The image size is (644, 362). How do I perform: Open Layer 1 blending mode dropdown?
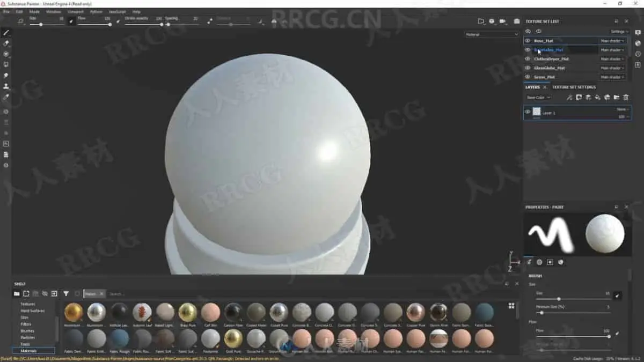(x=623, y=109)
